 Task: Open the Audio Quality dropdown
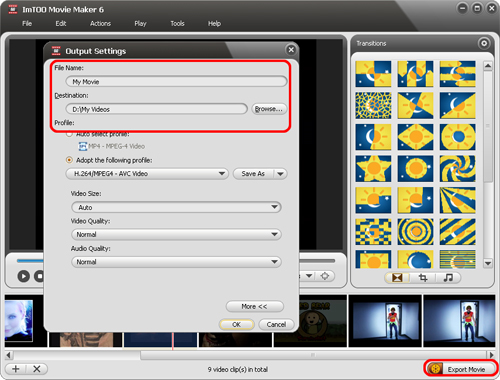(176, 262)
